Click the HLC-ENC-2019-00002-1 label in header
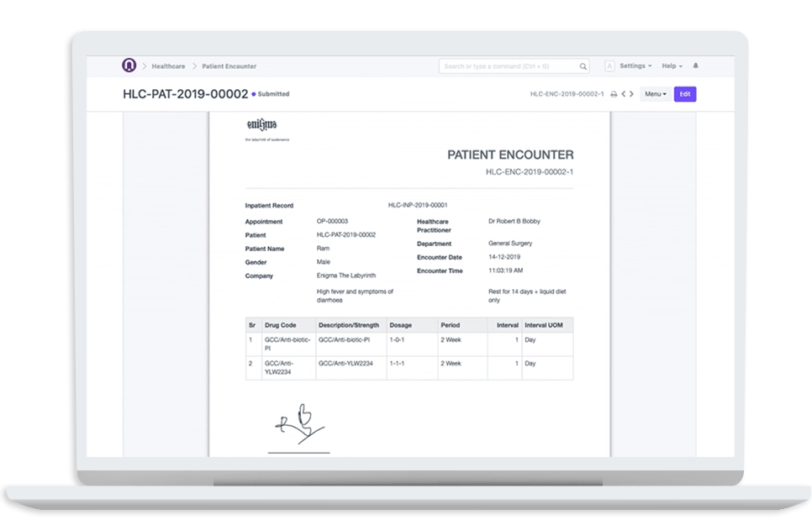This screenshot has width=812, height=520. click(x=567, y=94)
